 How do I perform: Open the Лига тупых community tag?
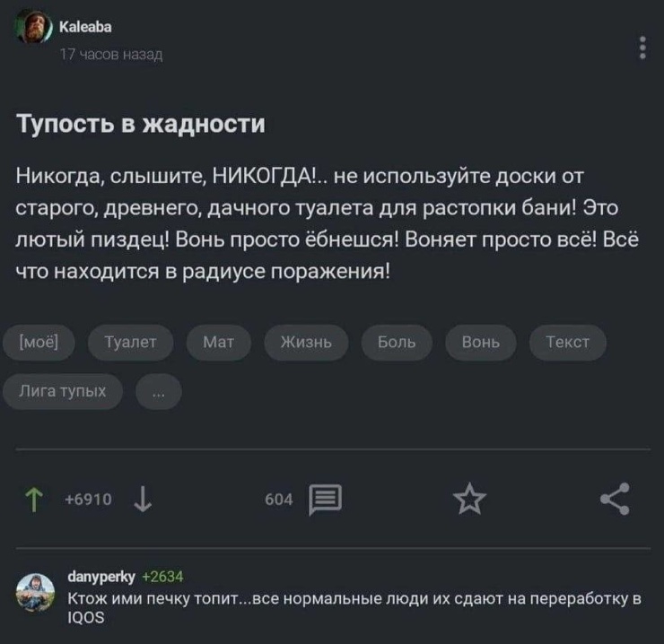tap(69, 391)
